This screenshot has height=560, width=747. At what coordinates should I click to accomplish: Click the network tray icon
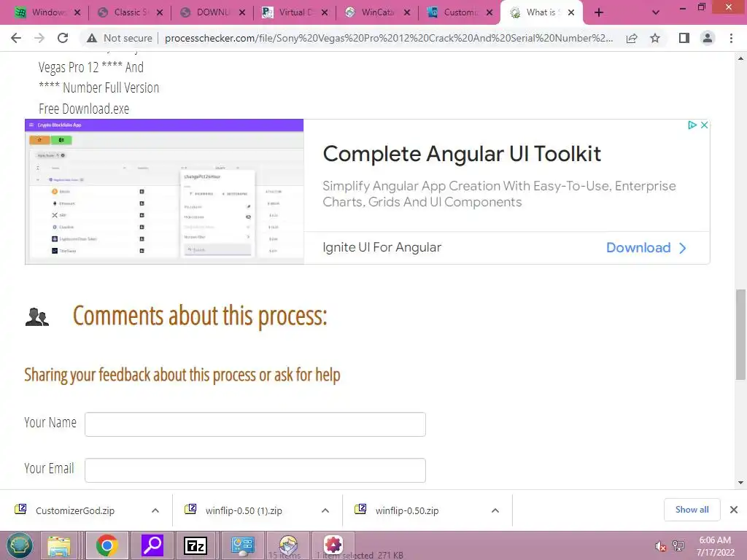click(x=678, y=546)
